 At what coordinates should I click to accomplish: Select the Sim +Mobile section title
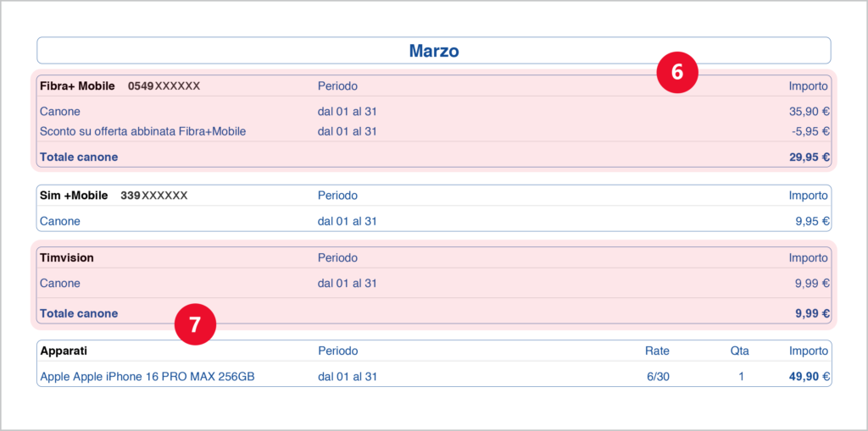click(x=74, y=196)
